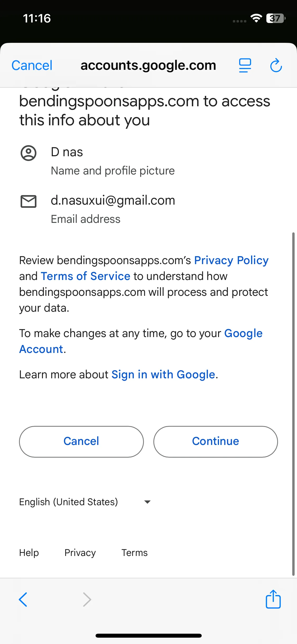The image size is (297, 644).
Task: Open the Sign in with Google link
Action: (x=163, y=375)
